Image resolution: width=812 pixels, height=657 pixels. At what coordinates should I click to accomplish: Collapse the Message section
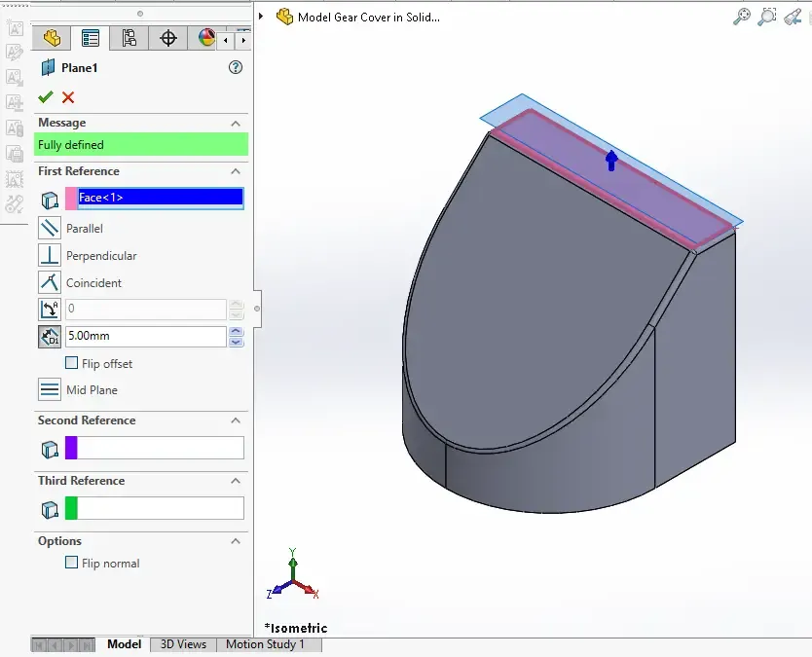coord(236,124)
